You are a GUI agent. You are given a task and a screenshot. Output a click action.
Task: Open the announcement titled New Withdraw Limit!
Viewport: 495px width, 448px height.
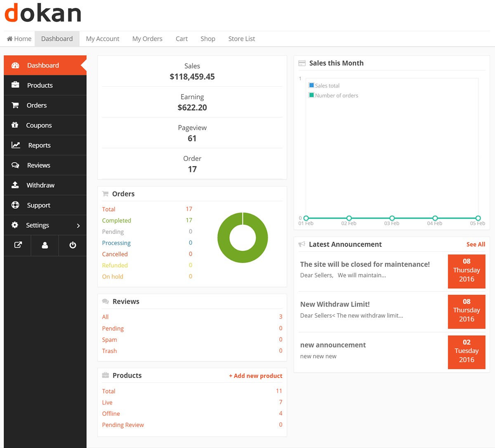pos(335,304)
